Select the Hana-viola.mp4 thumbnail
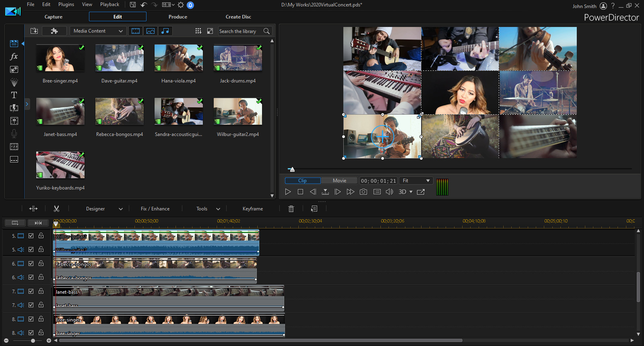 click(178, 58)
